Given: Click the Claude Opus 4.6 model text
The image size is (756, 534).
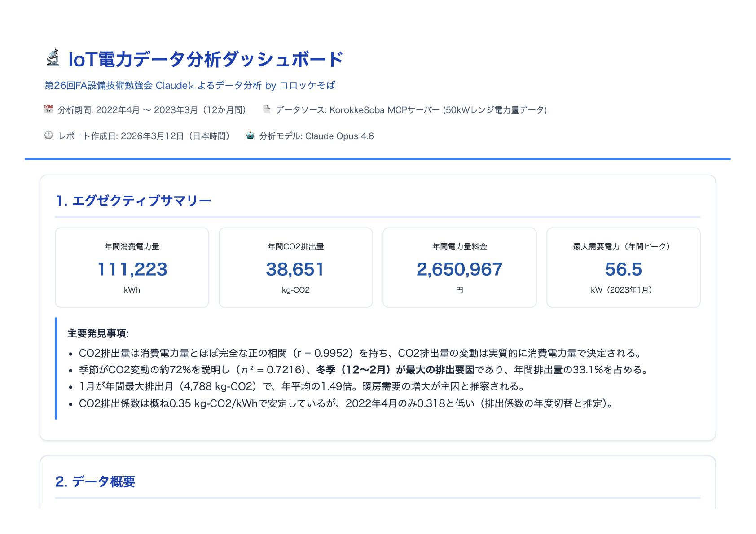Looking at the screenshot, I should tap(339, 136).
